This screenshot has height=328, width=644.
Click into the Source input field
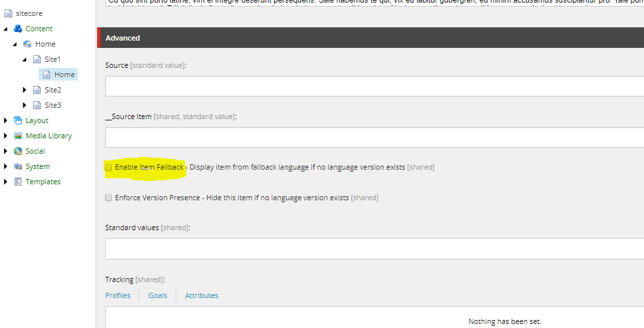point(375,86)
